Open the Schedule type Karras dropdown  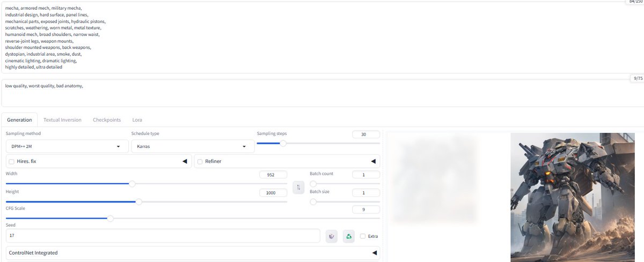pyautogui.click(x=193, y=146)
